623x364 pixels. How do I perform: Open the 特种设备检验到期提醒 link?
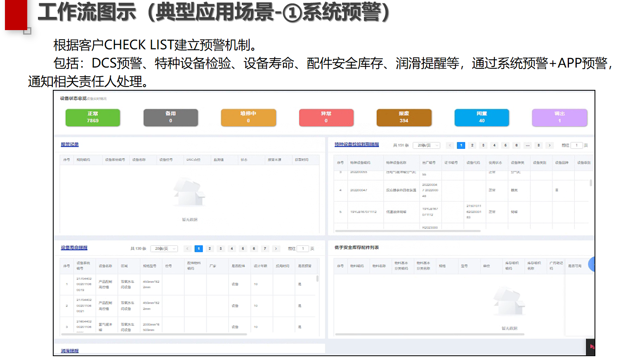(356, 144)
